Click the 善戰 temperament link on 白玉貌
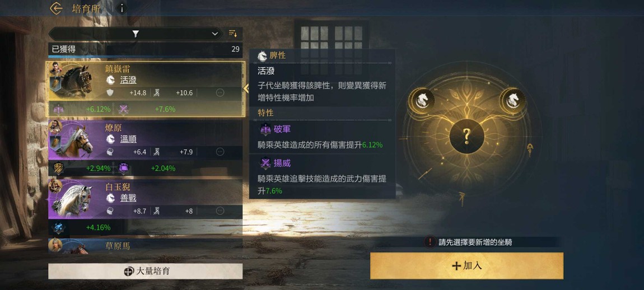The height and width of the screenshot is (290, 644). point(128,198)
